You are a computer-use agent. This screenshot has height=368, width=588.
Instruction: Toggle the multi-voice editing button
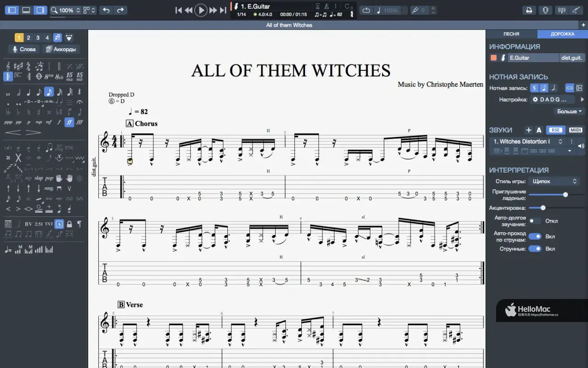coord(57,38)
